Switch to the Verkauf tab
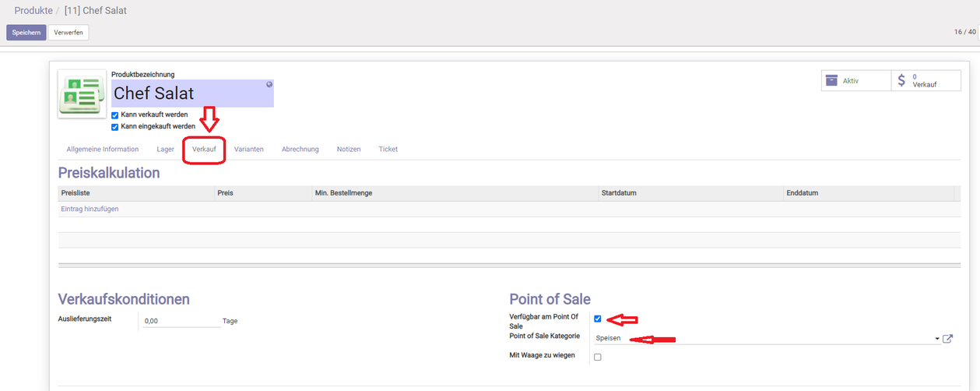Screen dimensions: 980x391 click(204, 149)
